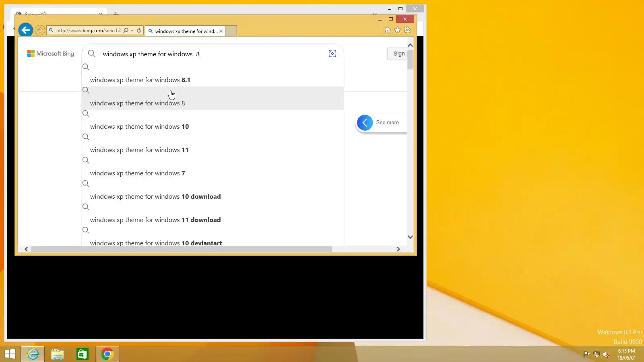The height and width of the screenshot is (362, 644).
Task: Go back using the IE back arrow
Action: tap(25, 30)
